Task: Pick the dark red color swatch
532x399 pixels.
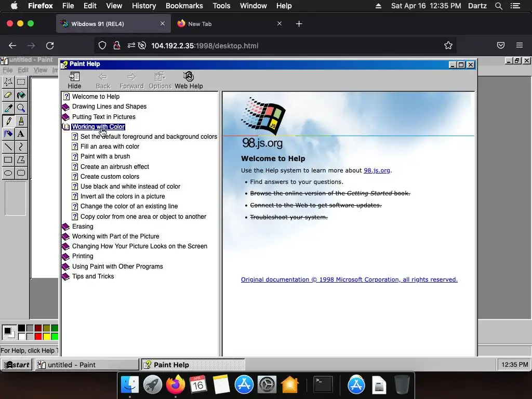Action: [x=38, y=328]
